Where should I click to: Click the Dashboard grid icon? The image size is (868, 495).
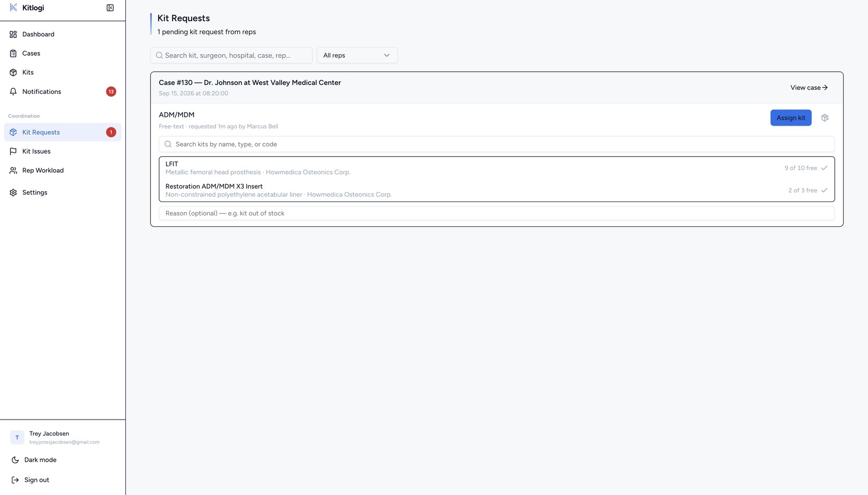coord(14,34)
